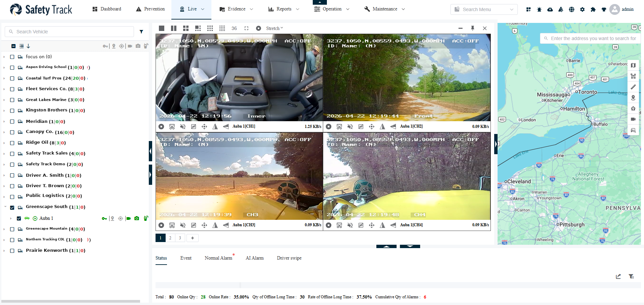Open the alert triangle check icon
Image resolution: width=644 pixels, height=305 pixels.
(x=561, y=9)
